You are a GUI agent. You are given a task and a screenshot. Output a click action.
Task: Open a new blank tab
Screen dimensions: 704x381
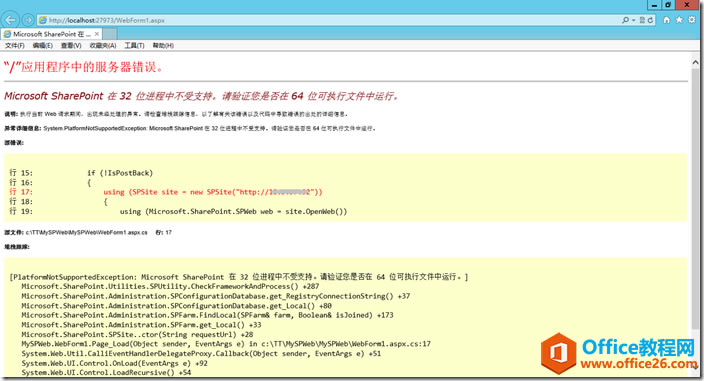point(110,34)
